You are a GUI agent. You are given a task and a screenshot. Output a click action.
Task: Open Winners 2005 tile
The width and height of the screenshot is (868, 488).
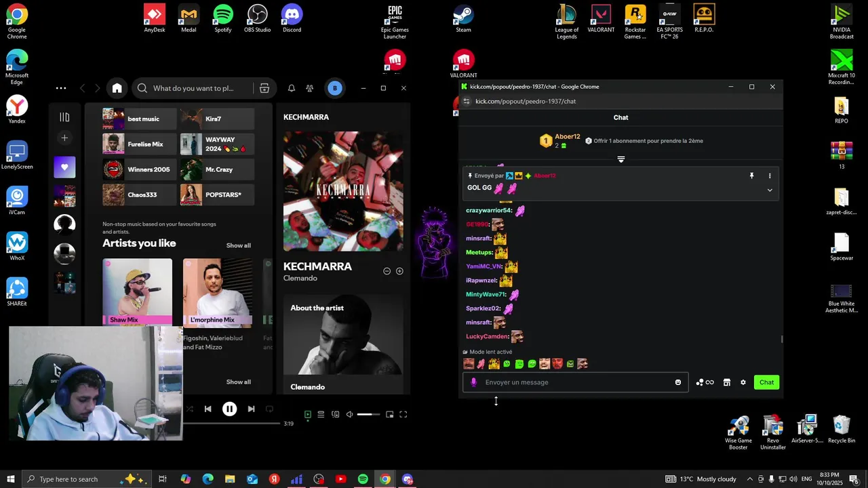pos(139,169)
